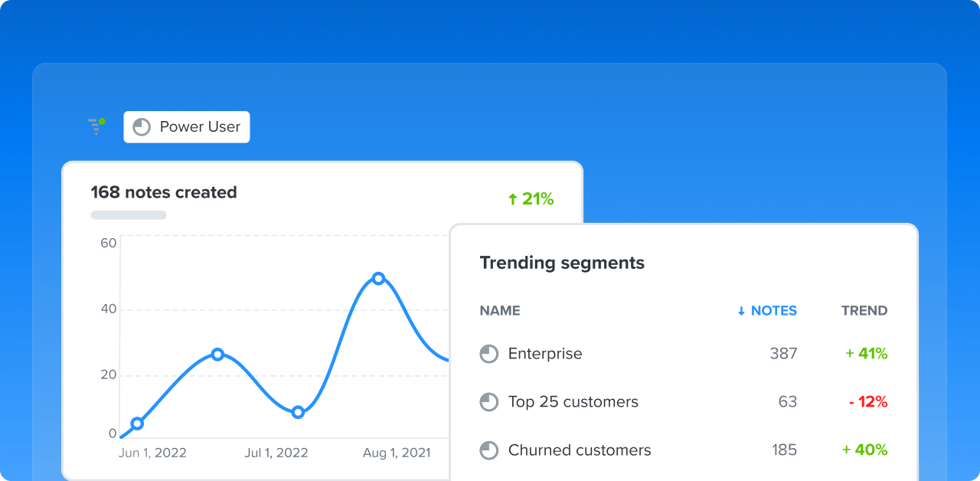Click the Jun 1, 2022 axis label
This screenshot has height=481, width=980.
tap(152, 452)
